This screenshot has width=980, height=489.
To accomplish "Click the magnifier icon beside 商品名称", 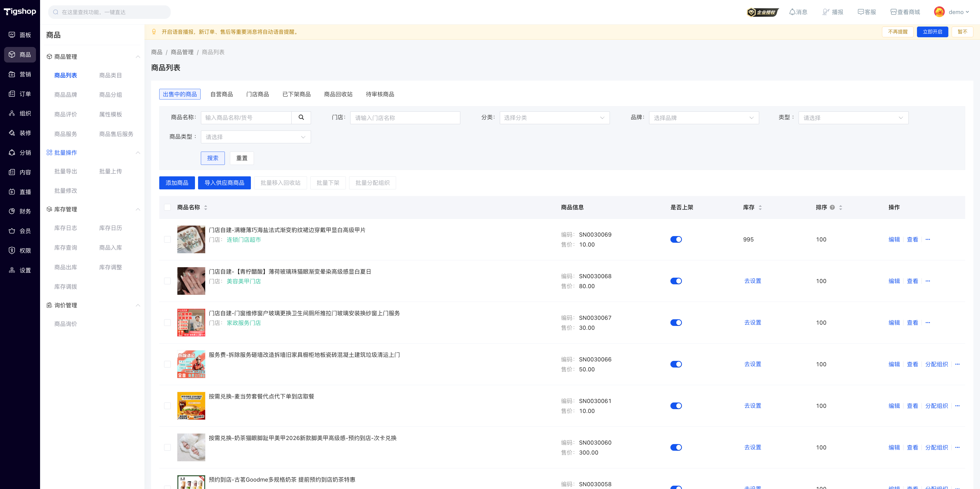I will coord(301,118).
